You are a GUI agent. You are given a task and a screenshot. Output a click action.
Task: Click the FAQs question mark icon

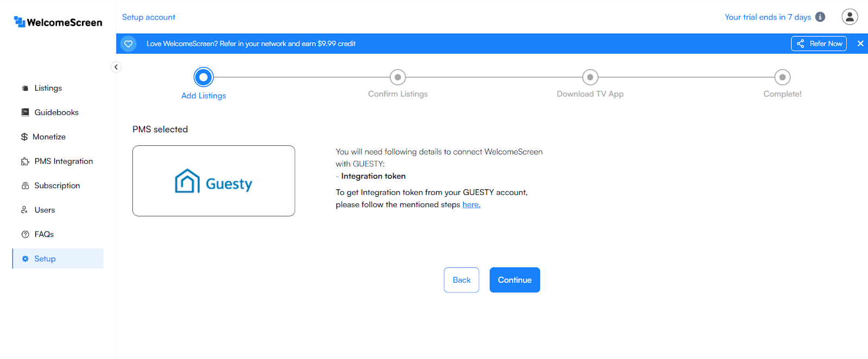click(x=25, y=234)
